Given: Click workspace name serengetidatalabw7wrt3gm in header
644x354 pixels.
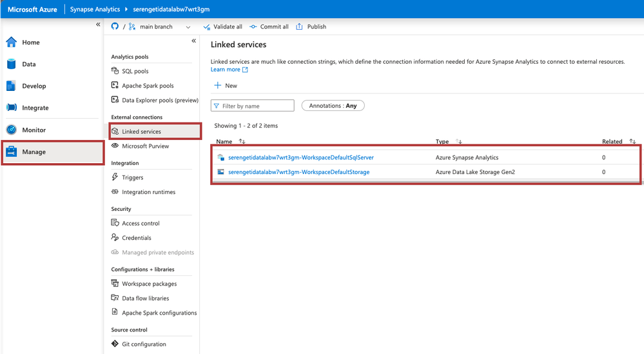Looking at the screenshot, I should pos(171,9).
